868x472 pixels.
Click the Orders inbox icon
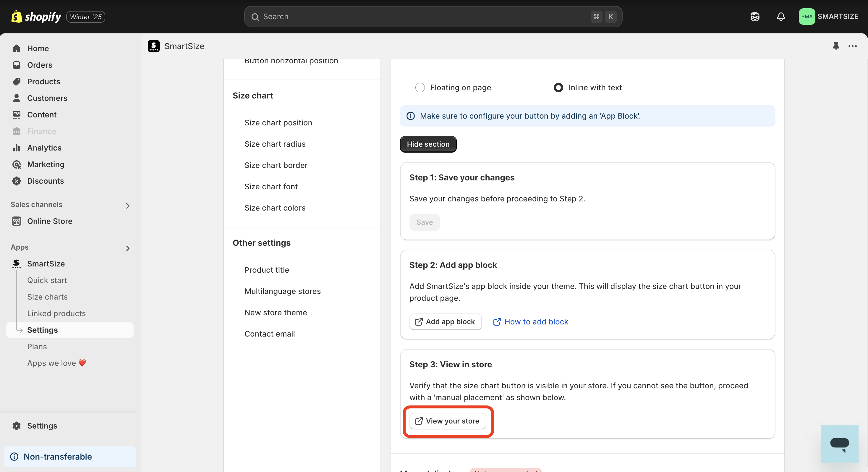click(x=17, y=65)
